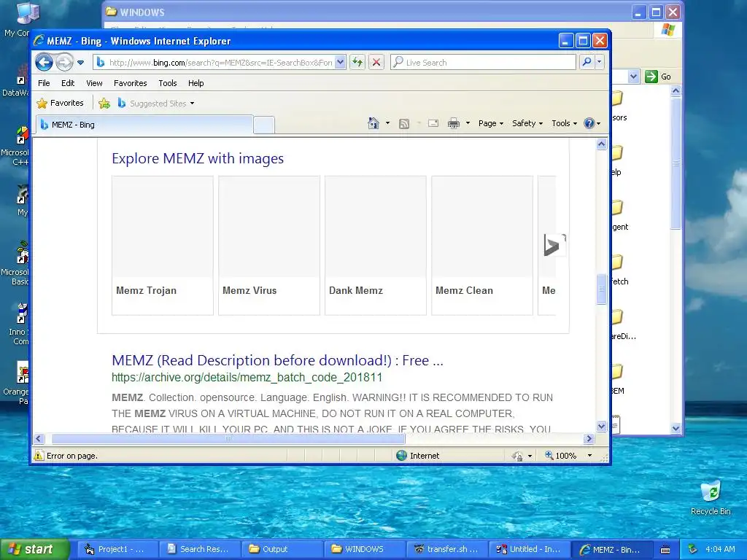Select the MEMZ - Bing tab
The image size is (747, 560).
(x=144, y=125)
